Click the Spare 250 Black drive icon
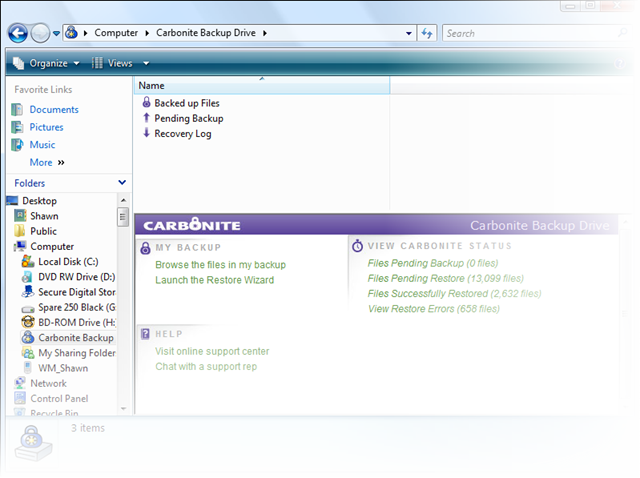Screen dimensions: 640x478 pyautogui.click(x=27, y=309)
